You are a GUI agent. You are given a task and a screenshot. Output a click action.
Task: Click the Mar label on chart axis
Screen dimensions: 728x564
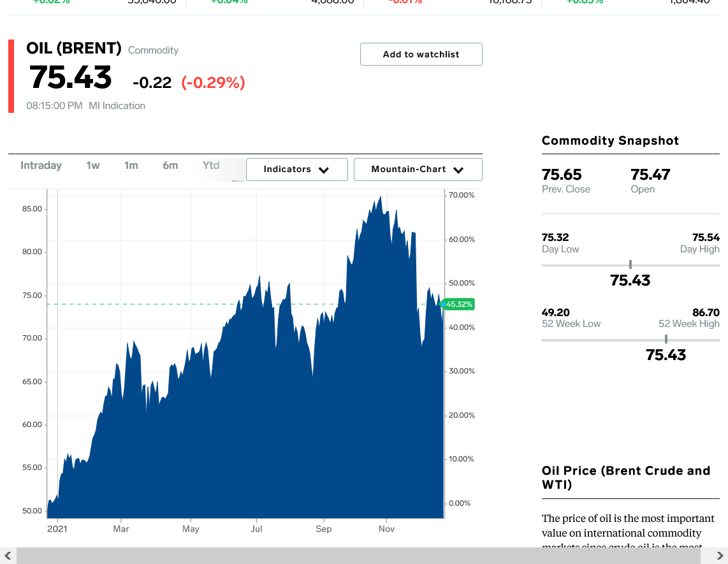click(120, 529)
